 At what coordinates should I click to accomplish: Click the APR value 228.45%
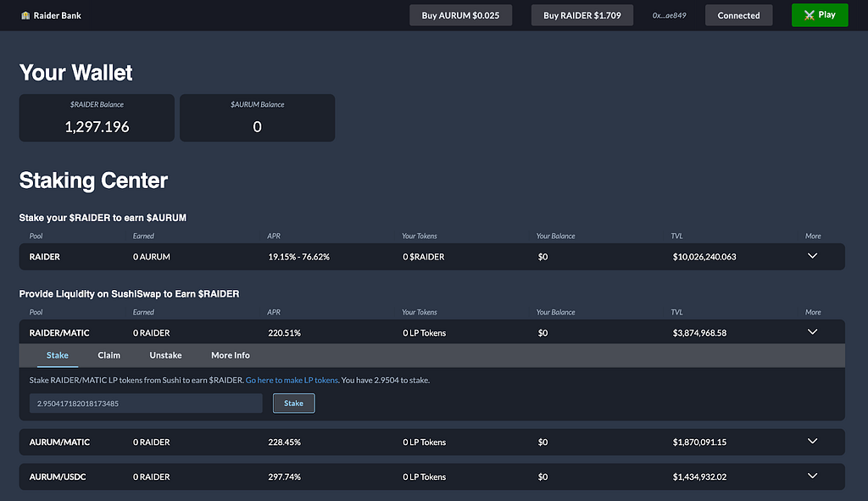tap(285, 443)
